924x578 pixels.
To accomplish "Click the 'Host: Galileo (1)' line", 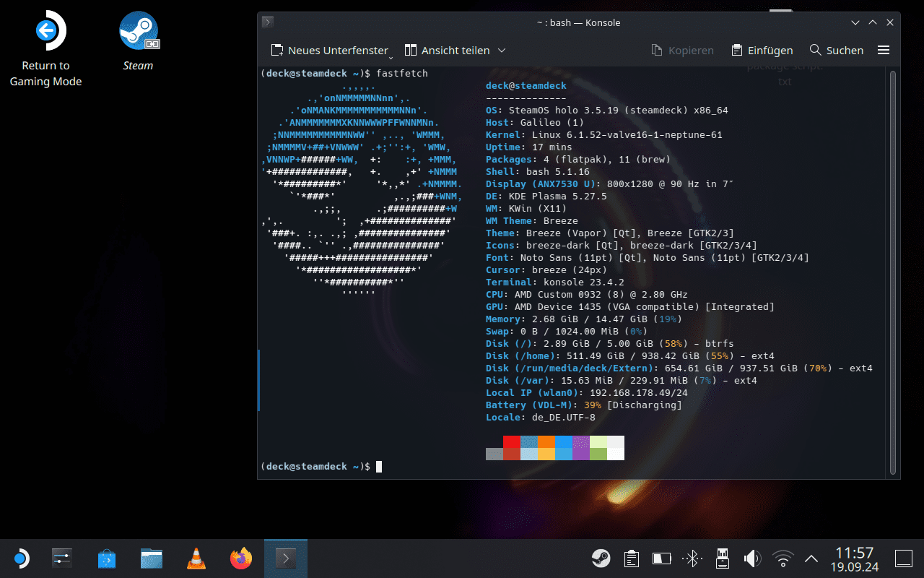I will [535, 123].
